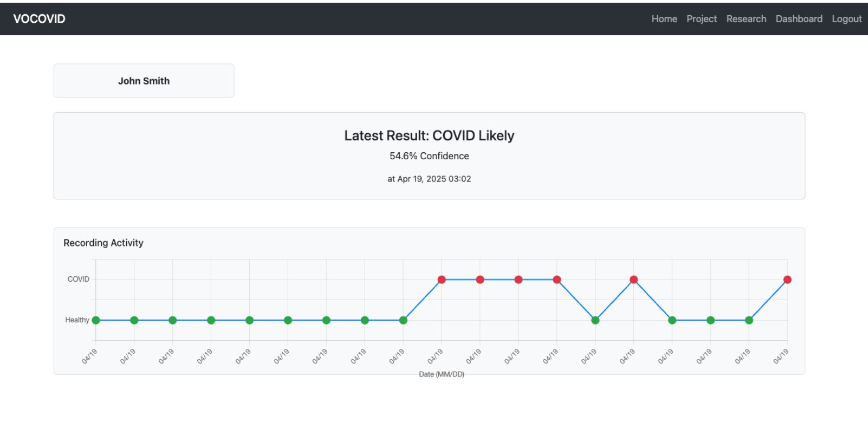Click the John Smith name card
Image resolution: width=868 pixels, height=436 pixels.
144,81
